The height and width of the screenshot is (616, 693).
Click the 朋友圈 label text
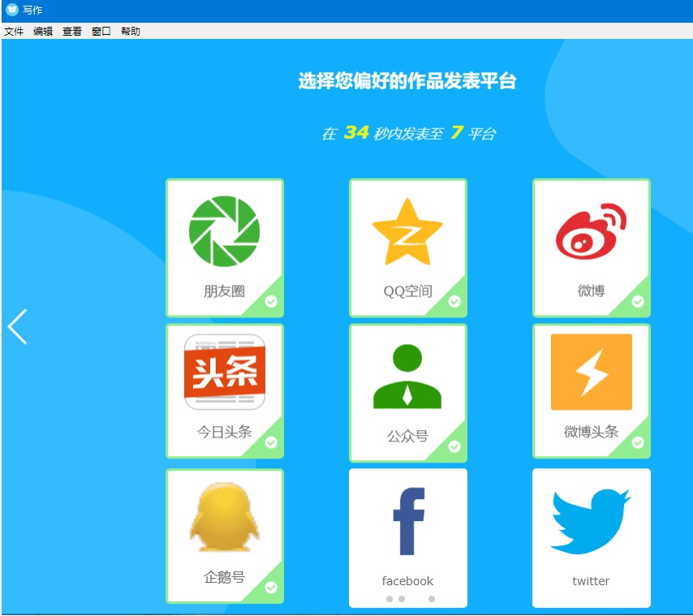tap(224, 291)
